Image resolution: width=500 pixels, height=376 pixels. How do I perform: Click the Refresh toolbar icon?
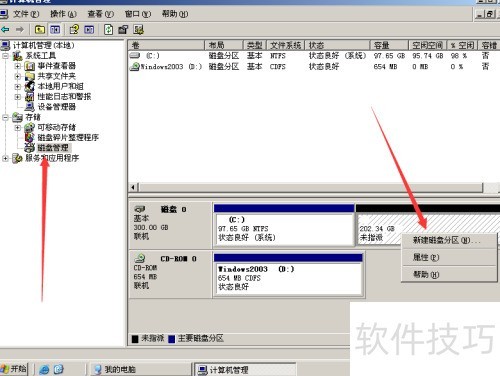[108, 30]
